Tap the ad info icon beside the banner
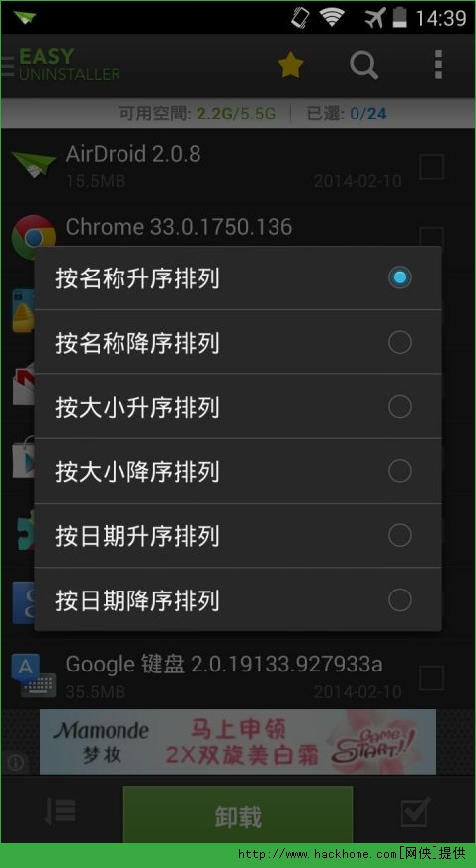This screenshot has height=868, width=476. click(x=15, y=763)
